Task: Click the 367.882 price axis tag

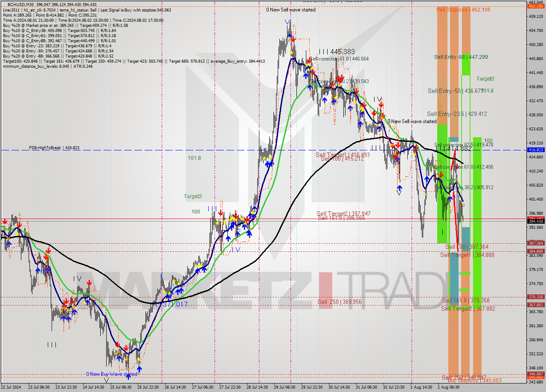Action: pyautogui.click(x=536, y=305)
